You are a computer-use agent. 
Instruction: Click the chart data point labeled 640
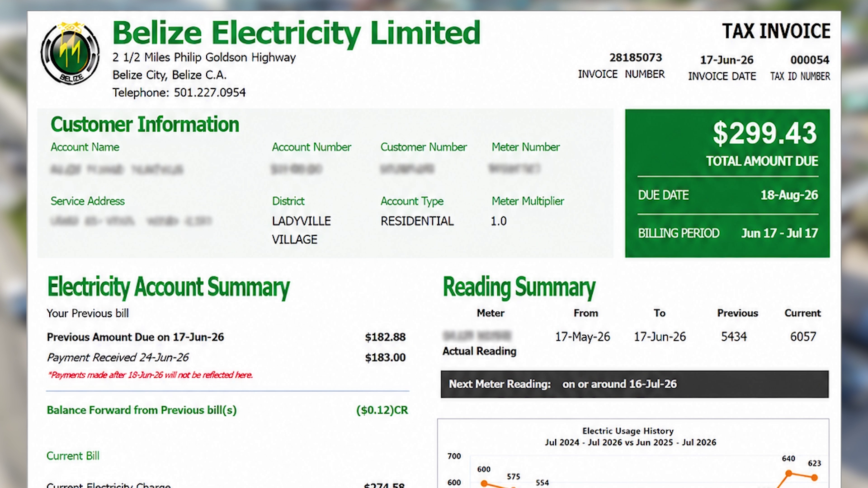coord(788,473)
